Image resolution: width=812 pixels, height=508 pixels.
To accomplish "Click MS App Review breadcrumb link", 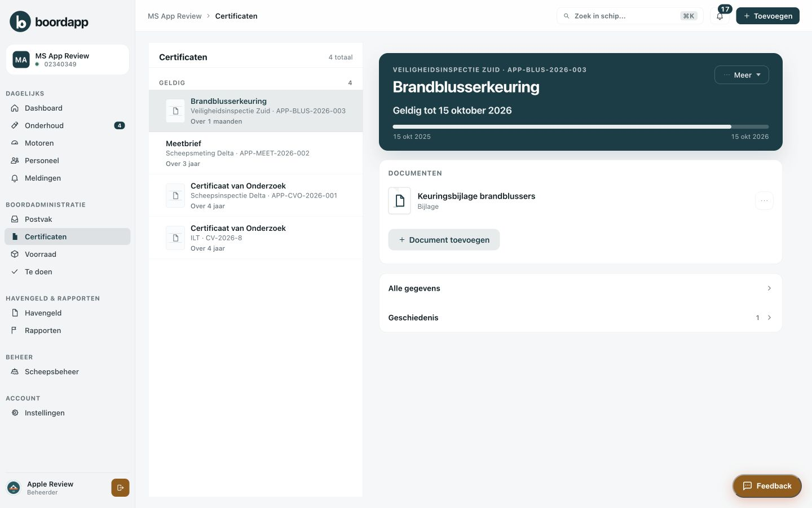I will coord(175,16).
